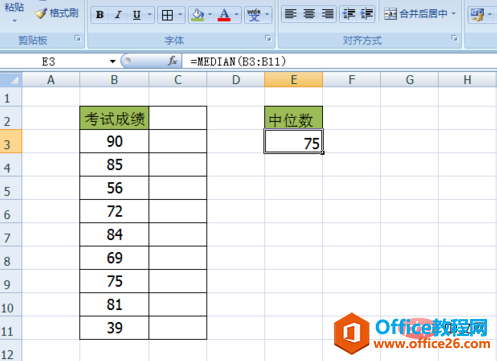
Task: Select cell with score 90
Action: click(114, 142)
